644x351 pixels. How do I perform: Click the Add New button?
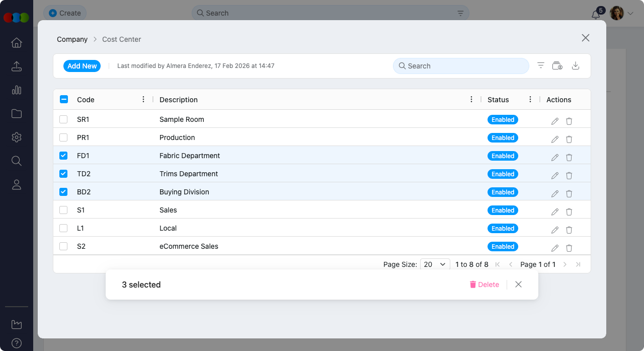[x=82, y=66]
